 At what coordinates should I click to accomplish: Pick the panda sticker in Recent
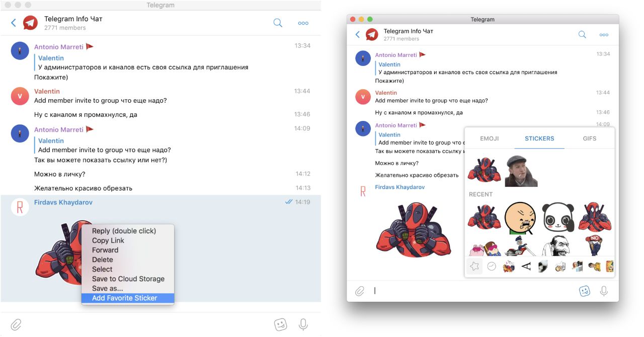tap(558, 217)
